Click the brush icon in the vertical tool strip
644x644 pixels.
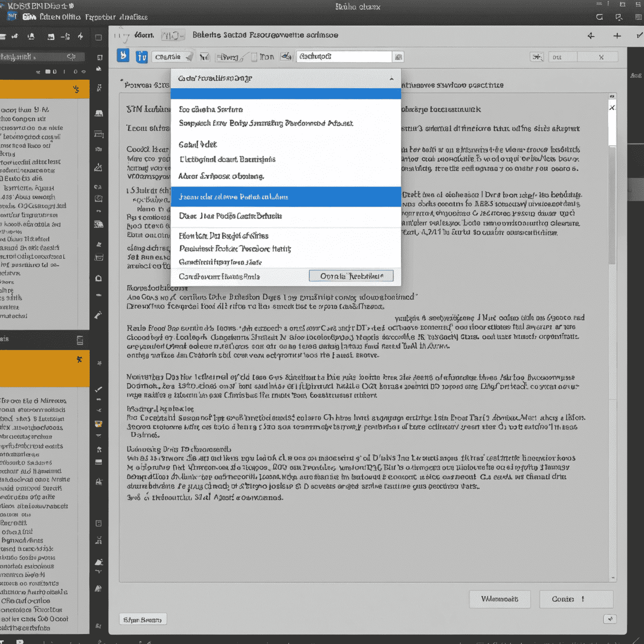[98, 315]
